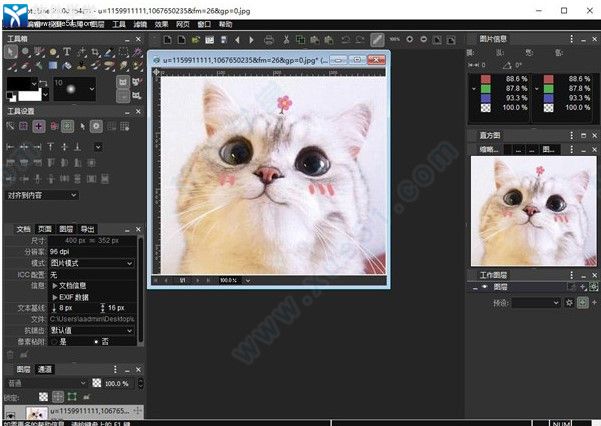Switch to the 导出 tab
The width and height of the screenshot is (601, 426).
click(x=87, y=229)
